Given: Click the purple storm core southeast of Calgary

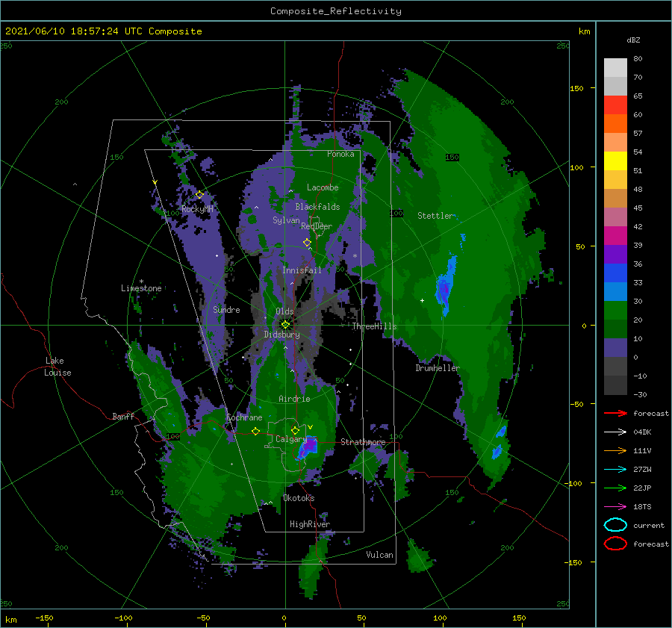Looking at the screenshot, I should 308,448.
